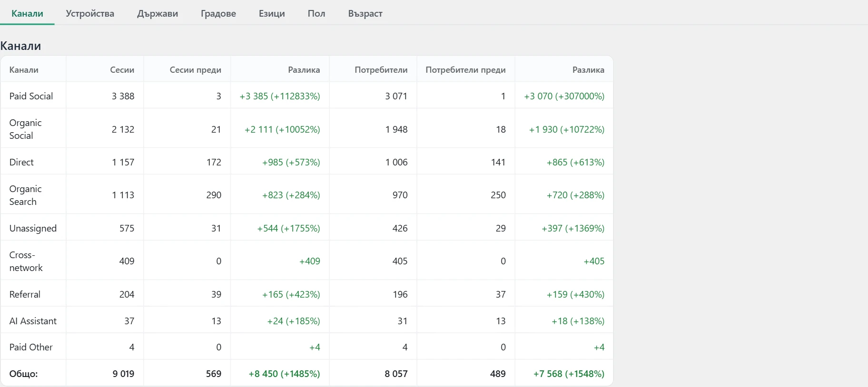Select the Direct channel row label
Screen dimensions: 868x387
(21, 162)
